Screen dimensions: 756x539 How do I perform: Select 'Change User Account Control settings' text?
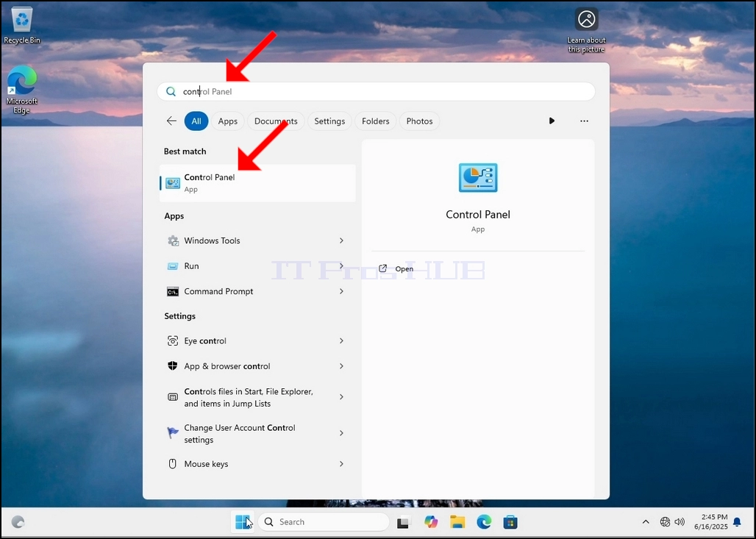240,434
